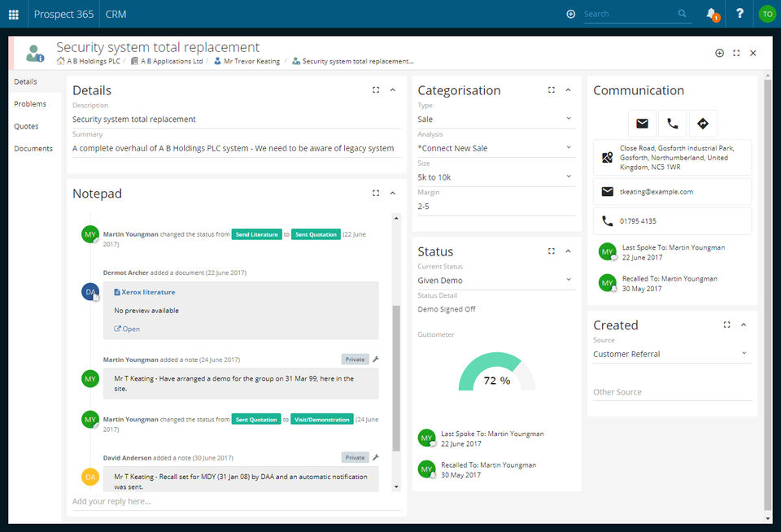The height and width of the screenshot is (532, 781).
Task: Click the add icon in record header
Action: pos(719,53)
